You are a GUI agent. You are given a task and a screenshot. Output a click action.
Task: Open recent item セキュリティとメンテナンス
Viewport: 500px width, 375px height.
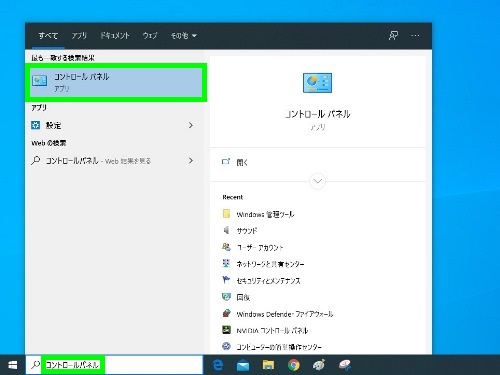[268, 281]
